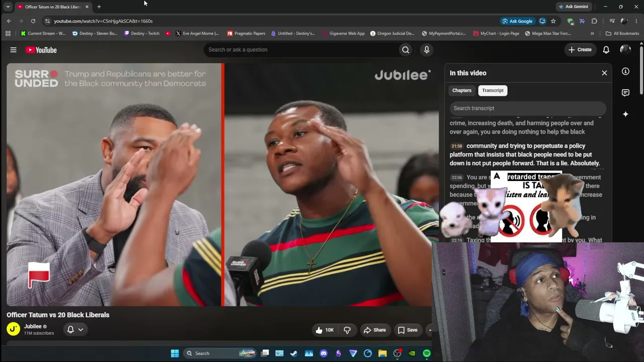
Task: Close the Officer Tatum tab
Action: (x=87, y=7)
